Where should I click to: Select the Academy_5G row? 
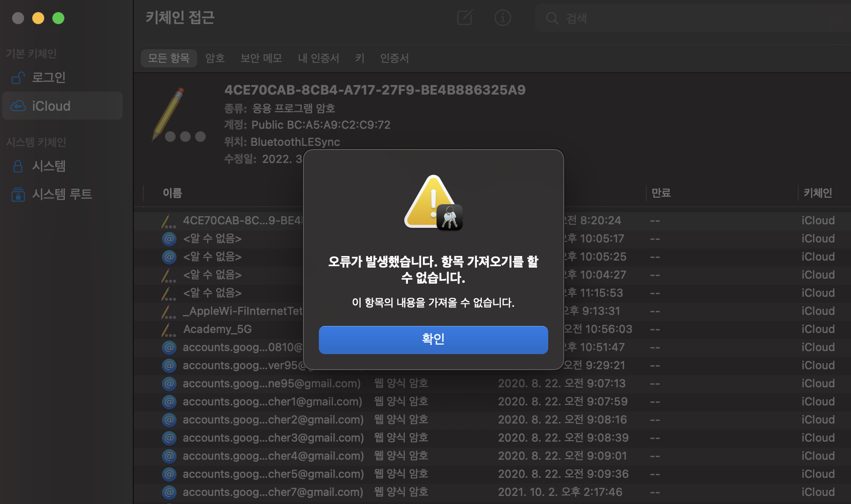(492, 329)
